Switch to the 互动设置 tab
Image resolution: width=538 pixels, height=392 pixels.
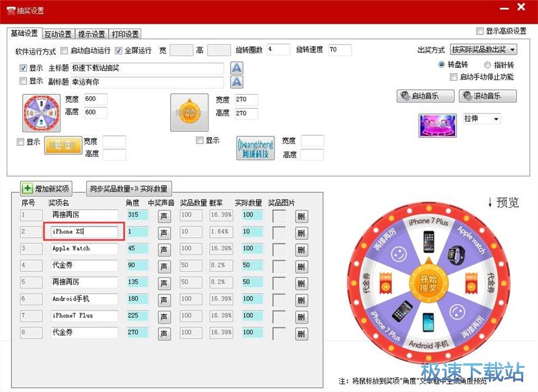(59, 33)
